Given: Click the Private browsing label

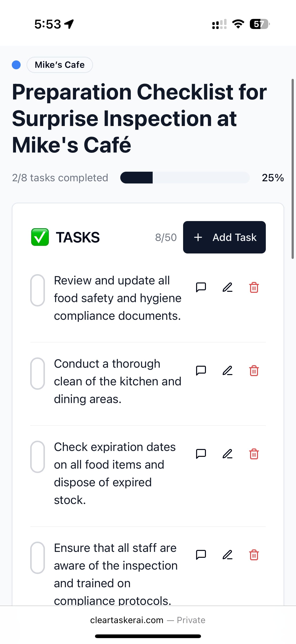Looking at the screenshot, I should coord(191,620).
